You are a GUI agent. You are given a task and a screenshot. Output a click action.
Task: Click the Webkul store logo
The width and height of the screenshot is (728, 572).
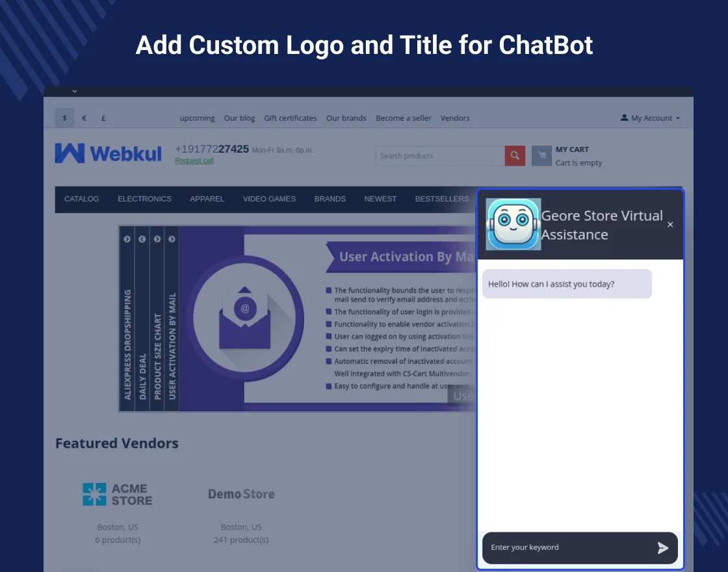click(109, 153)
